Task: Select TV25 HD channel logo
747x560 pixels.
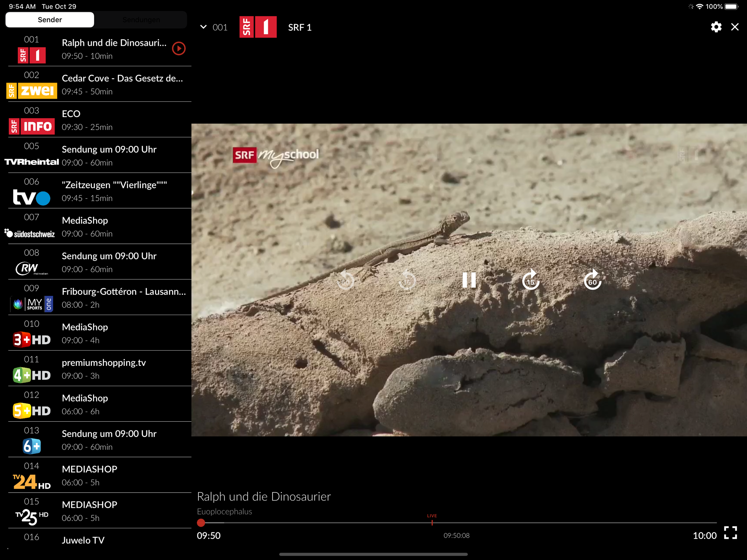Action: 32,517
